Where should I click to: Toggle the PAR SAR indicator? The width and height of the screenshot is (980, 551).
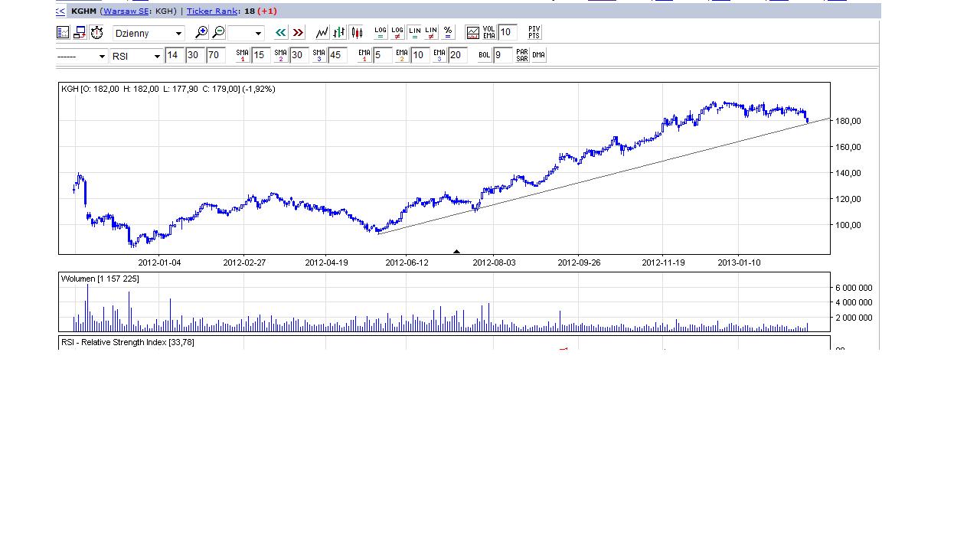click(x=521, y=55)
